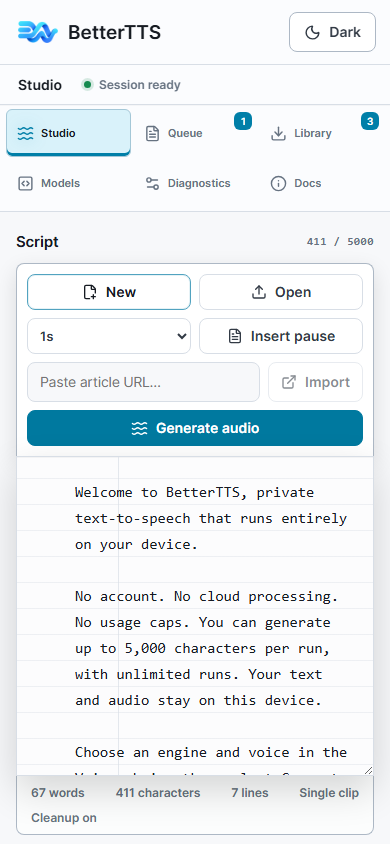The width and height of the screenshot is (390, 844).
Task: Click the 411 / 5000 character counter
Action: pyautogui.click(x=340, y=242)
